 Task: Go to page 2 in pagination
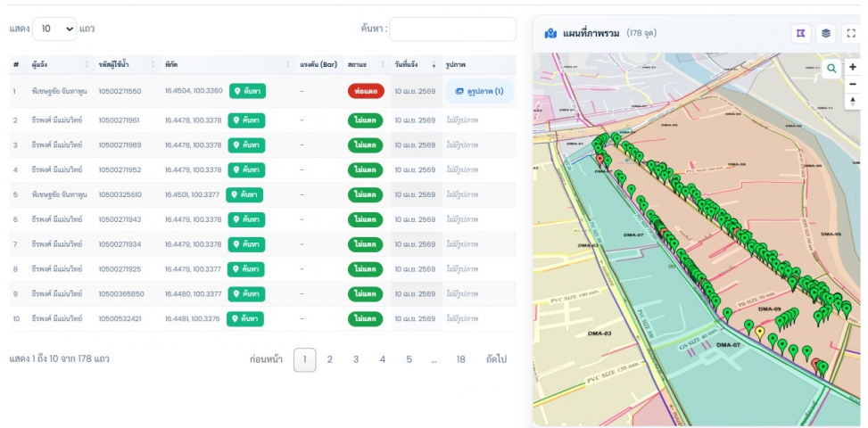click(329, 359)
